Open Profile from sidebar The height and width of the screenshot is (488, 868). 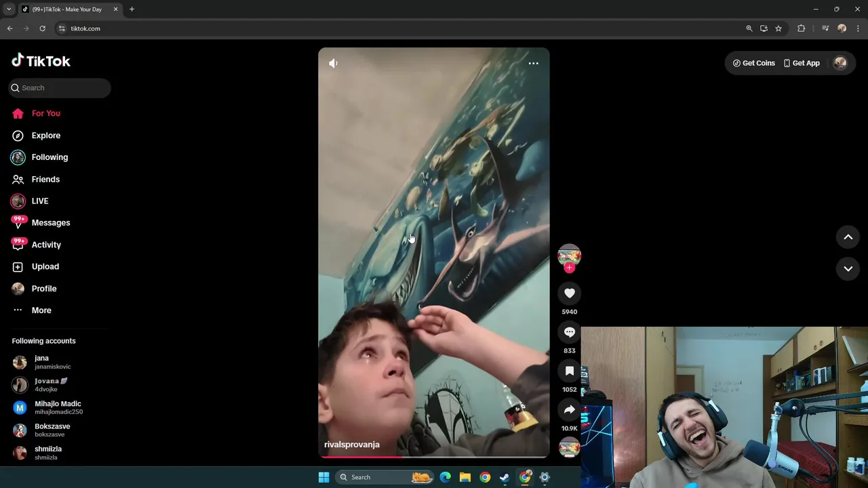44,289
